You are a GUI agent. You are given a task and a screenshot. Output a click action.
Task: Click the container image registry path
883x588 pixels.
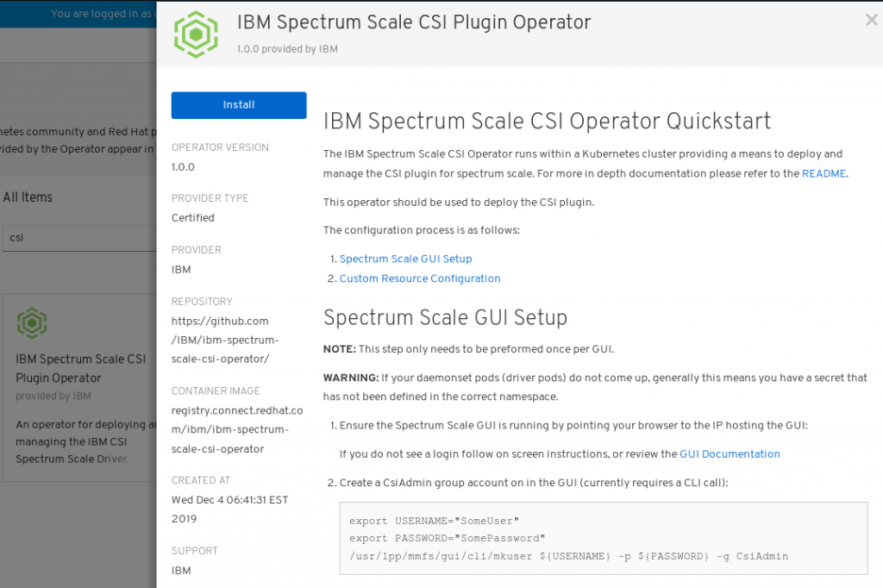237,429
